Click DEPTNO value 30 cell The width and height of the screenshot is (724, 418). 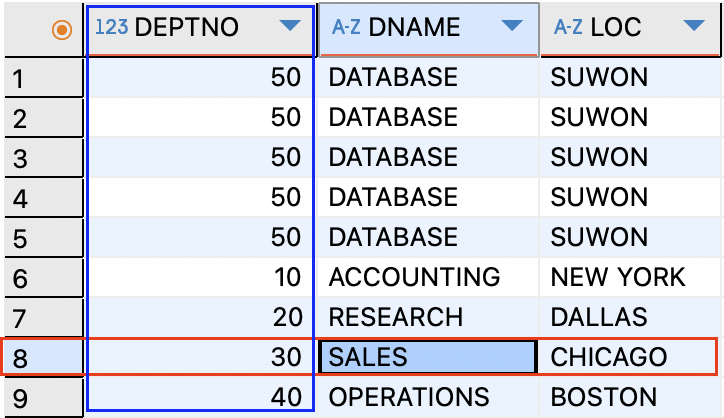click(x=200, y=357)
